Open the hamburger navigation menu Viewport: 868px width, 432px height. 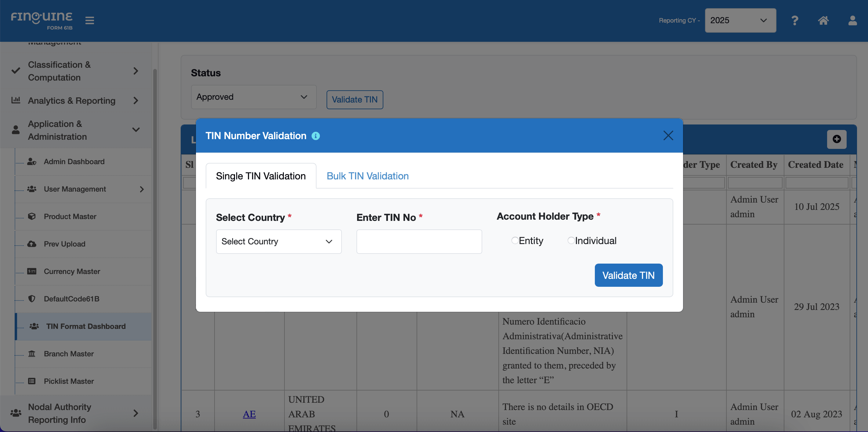(90, 20)
